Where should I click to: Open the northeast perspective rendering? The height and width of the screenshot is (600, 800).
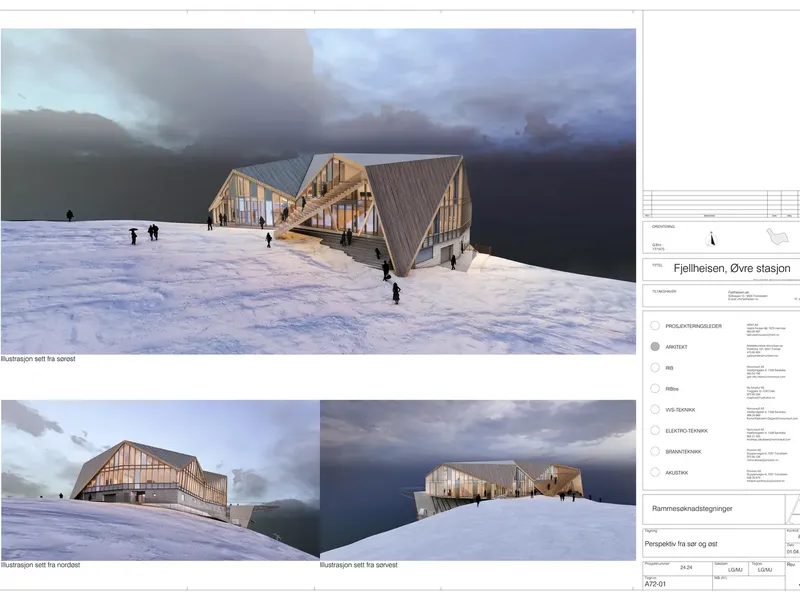click(x=160, y=480)
